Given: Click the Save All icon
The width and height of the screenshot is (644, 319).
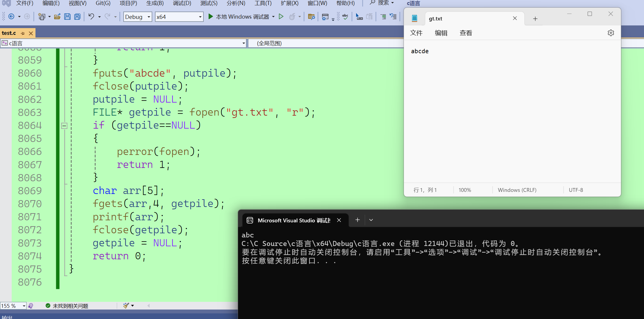Looking at the screenshot, I should (x=77, y=17).
